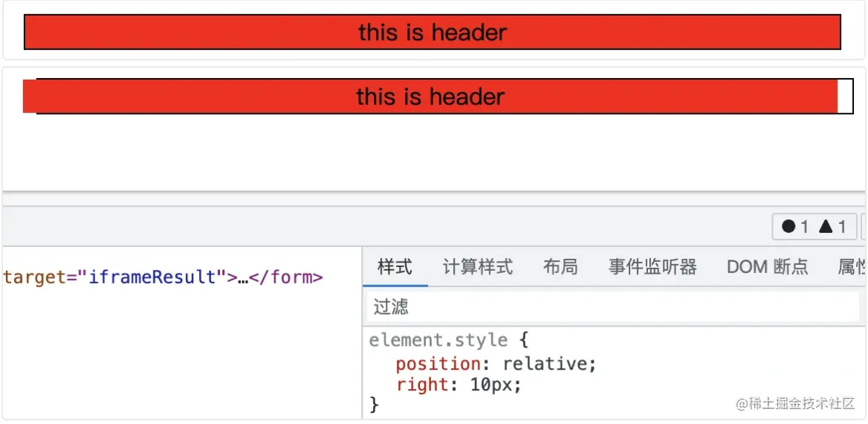Select the form node with target iframeResult
The image size is (868, 424).
pyautogui.click(x=163, y=277)
